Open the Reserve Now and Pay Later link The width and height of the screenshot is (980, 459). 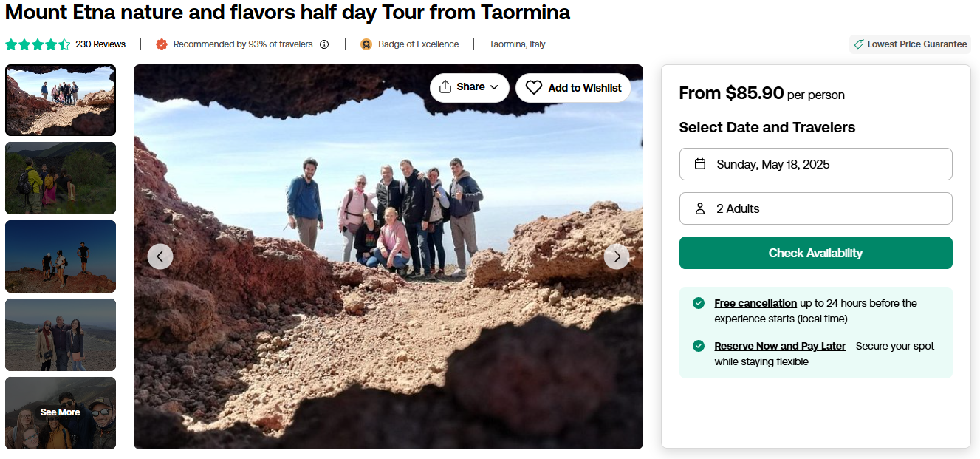[780, 346]
